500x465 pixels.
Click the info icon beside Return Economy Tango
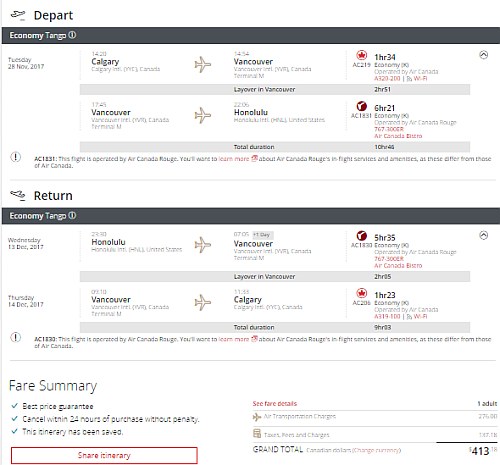tap(72, 216)
